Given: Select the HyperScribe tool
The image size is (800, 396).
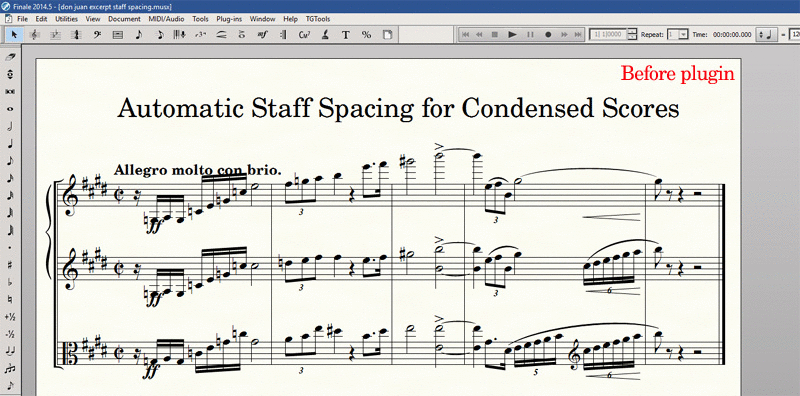Looking at the screenshot, I should click(x=180, y=34).
